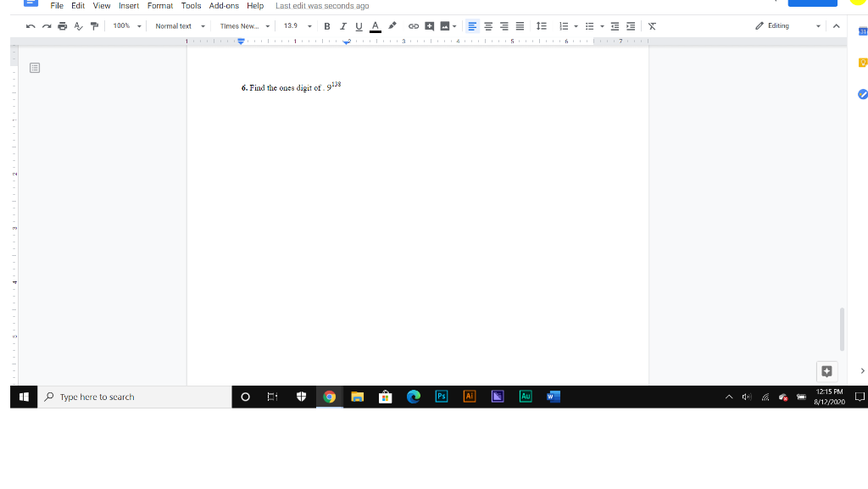This screenshot has height=489, width=868.
Task: Open the Add-ons menu
Action: (223, 6)
